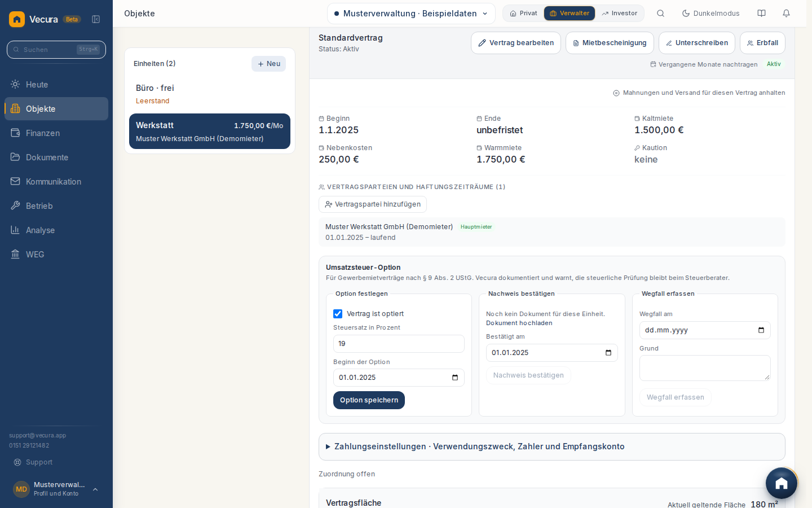
Task: Open Dokumente section
Action: click(56, 157)
